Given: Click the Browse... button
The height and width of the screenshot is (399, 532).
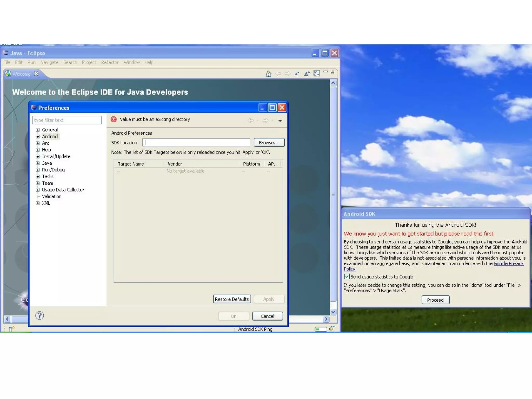Looking at the screenshot, I should coord(269,143).
